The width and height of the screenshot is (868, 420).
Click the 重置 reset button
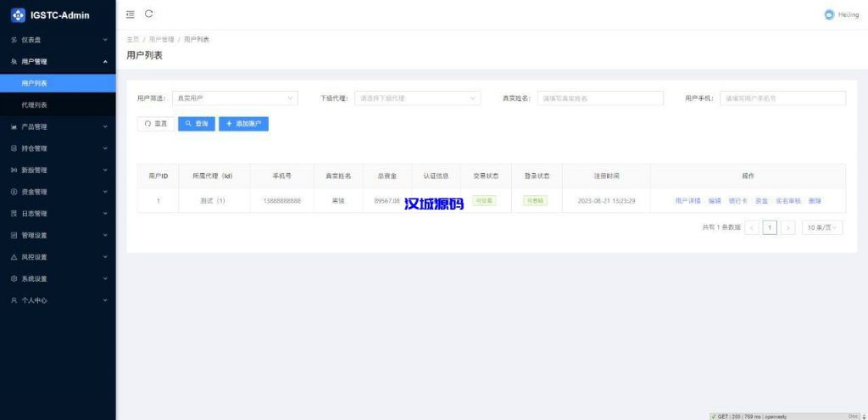tap(156, 124)
